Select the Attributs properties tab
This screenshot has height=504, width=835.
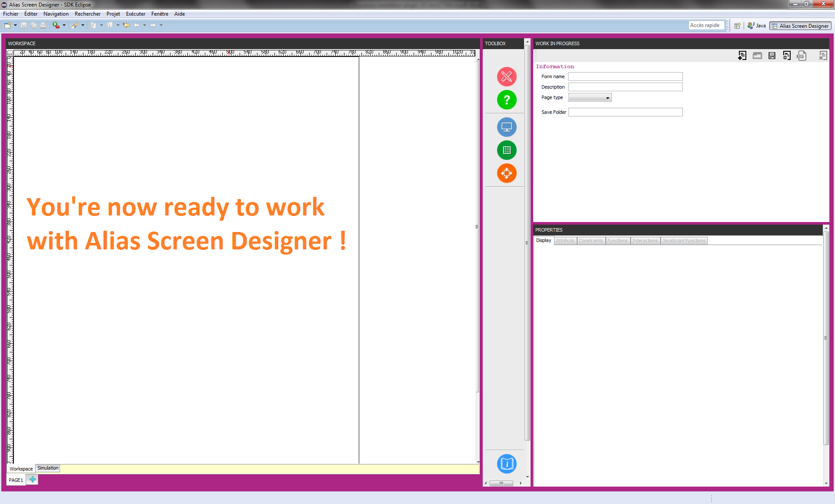pos(565,241)
